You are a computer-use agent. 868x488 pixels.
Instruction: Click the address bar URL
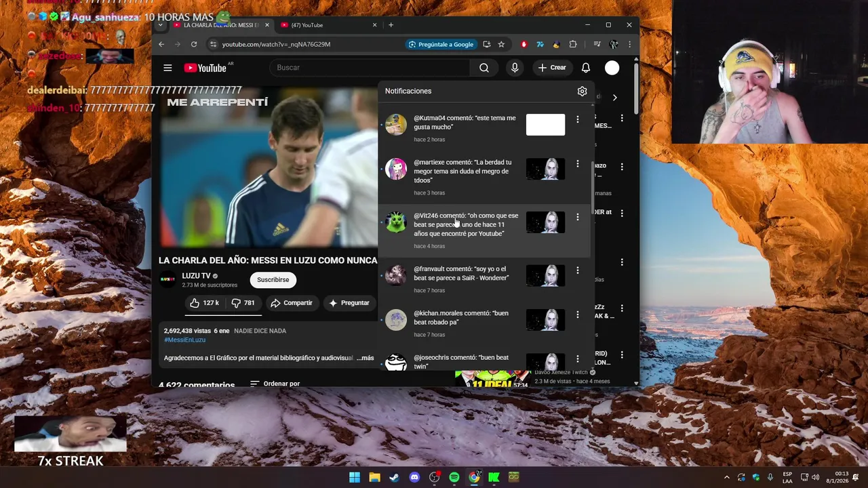pos(276,44)
